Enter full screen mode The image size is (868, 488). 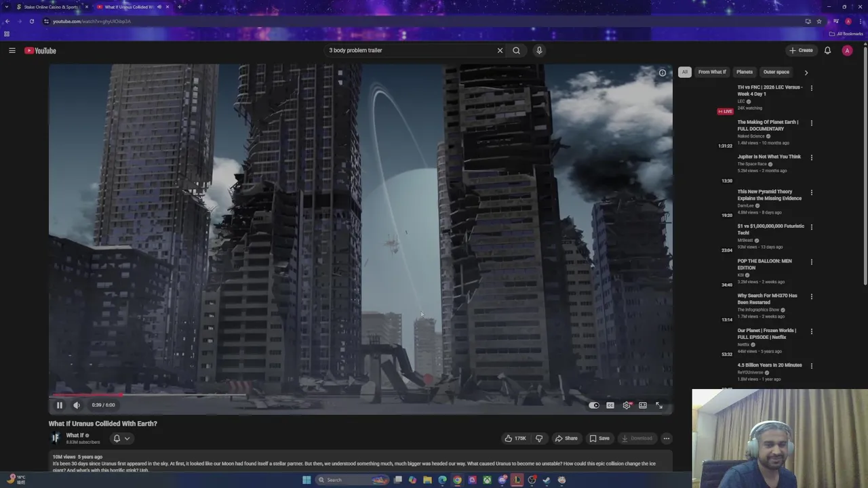pos(659,405)
